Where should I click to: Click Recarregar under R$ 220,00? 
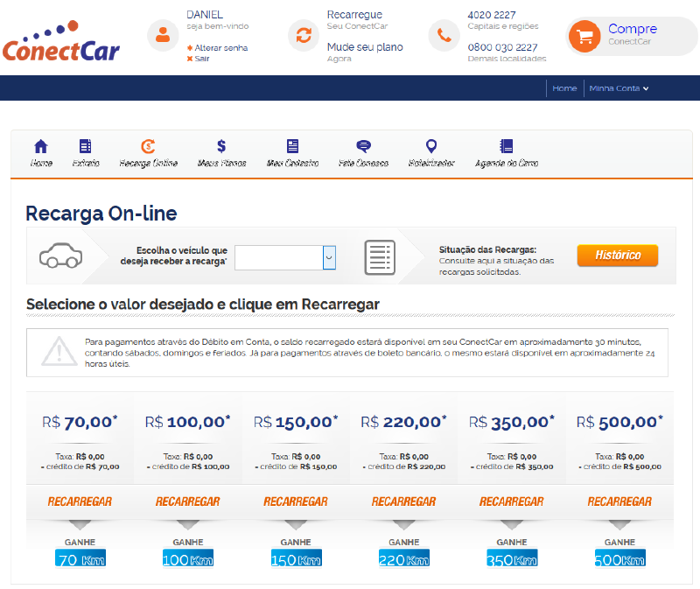tap(403, 501)
